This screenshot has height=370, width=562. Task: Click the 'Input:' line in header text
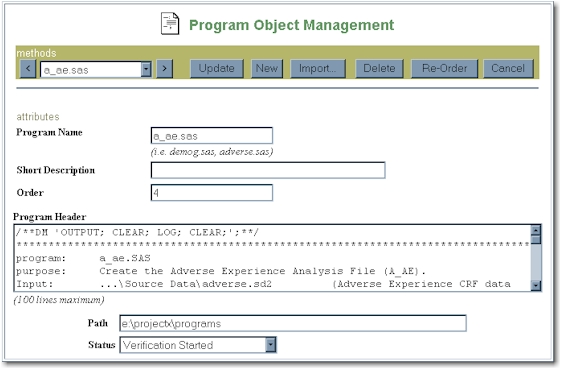pos(263,284)
